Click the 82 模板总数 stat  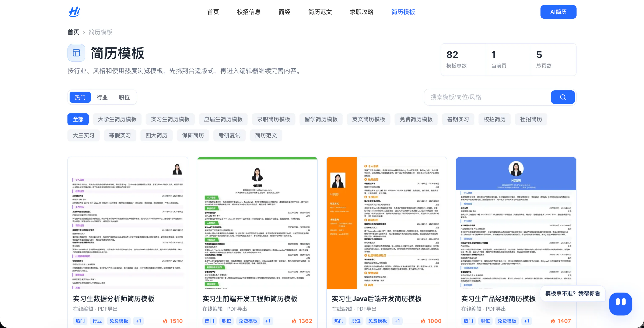463,59
